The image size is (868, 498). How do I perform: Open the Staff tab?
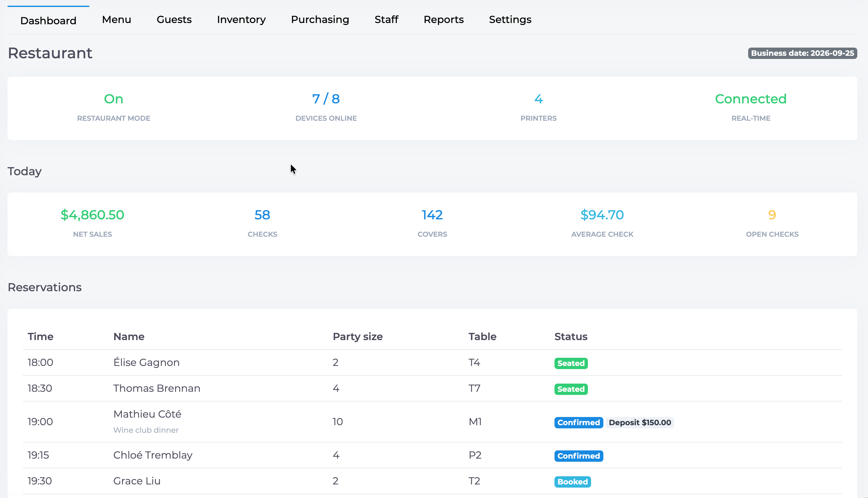pyautogui.click(x=386, y=20)
